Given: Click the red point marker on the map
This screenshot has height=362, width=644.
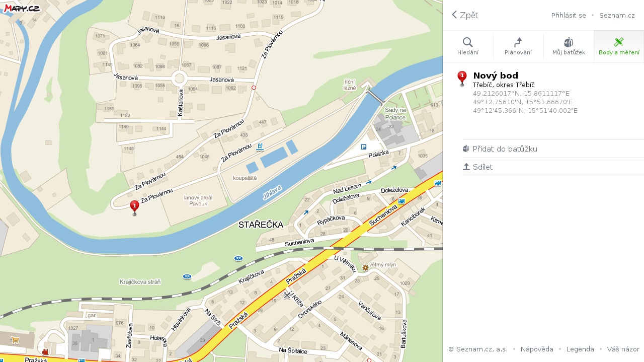Looking at the screenshot, I should point(134,207).
